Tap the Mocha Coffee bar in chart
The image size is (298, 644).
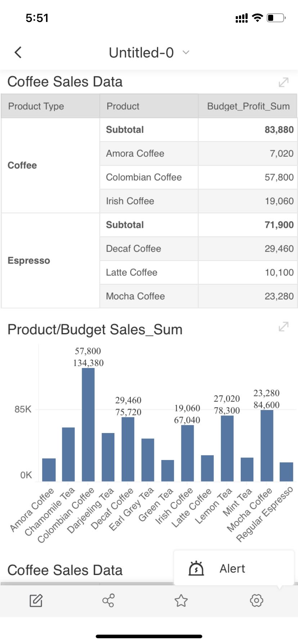pyautogui.click(x=267, y=446)
